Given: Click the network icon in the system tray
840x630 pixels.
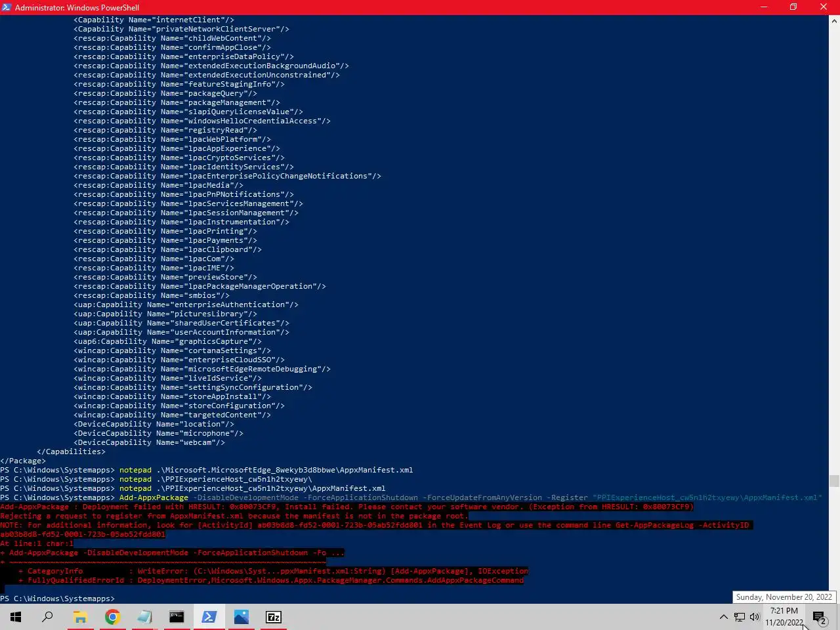Looking at the screenshot, I should click(739, 617).
